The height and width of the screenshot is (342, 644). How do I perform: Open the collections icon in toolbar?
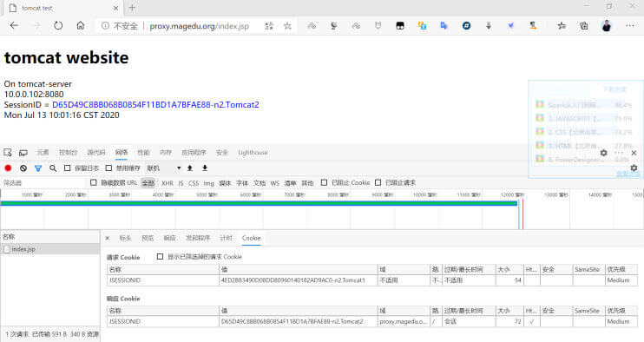tap(583, 26)
